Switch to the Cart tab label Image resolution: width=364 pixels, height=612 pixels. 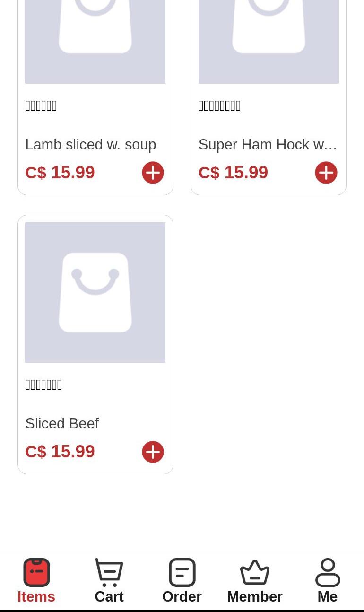pos(109,597)
